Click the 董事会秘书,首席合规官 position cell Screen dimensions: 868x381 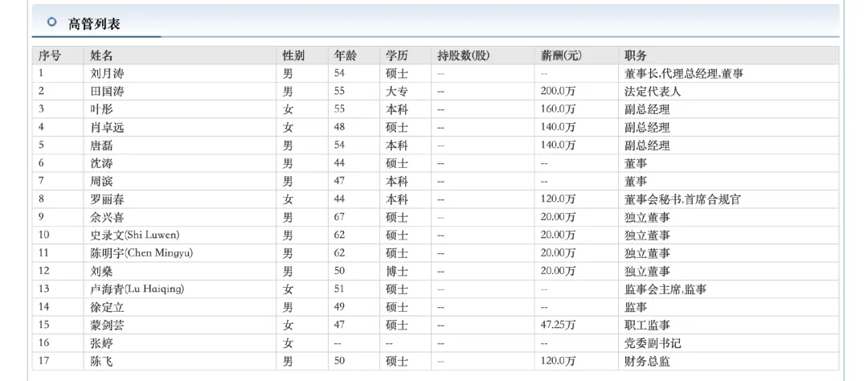click(x=682, y=199)
